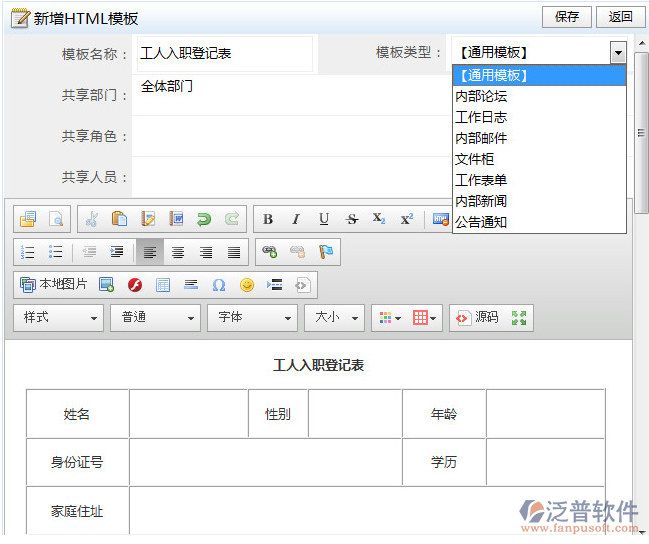Click the 本地图片 local image button

(x=55, y=285)
